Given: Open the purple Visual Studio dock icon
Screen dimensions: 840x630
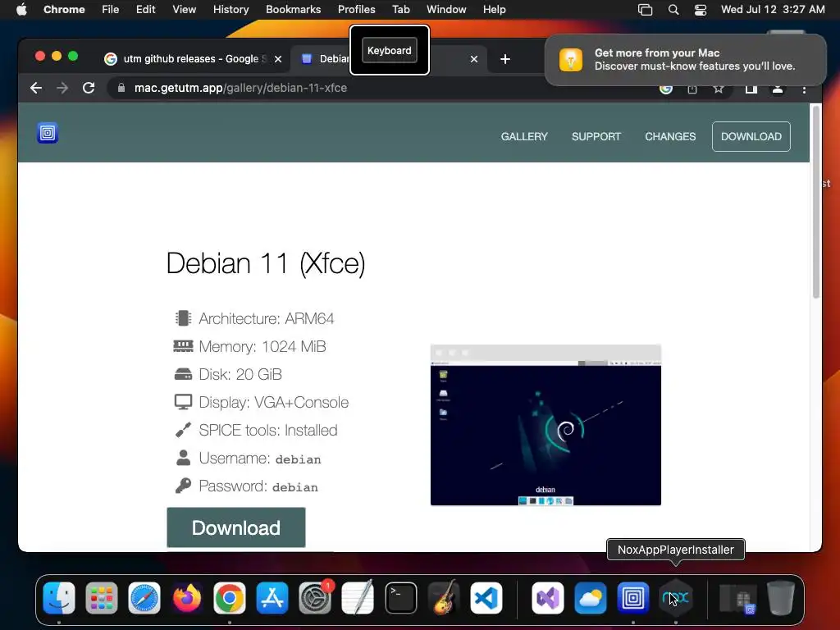Looking at the screenshot, I should pyautogui.click(x=547, y=598).
